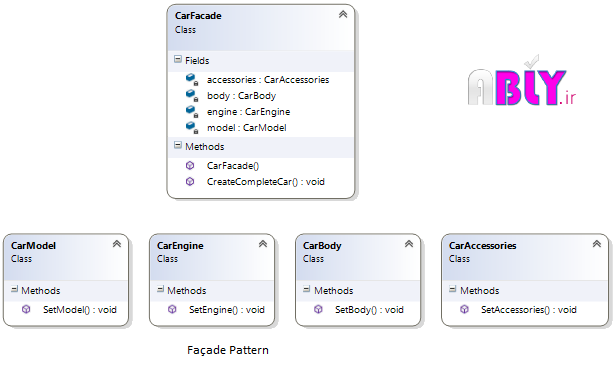Viewport: 616px width, 368px height.
Task: Select 'body : CarBody' field
Action: coord(241,96)
